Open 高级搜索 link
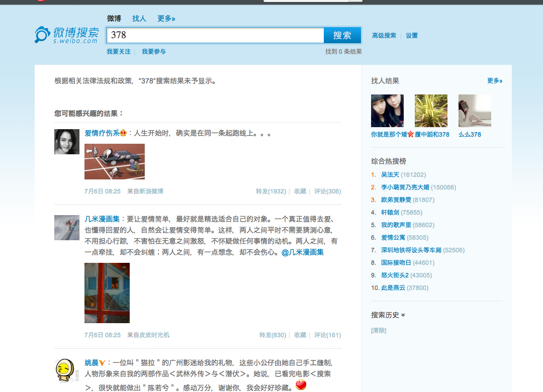Screen dimensions: 543x392 (384, 35)
